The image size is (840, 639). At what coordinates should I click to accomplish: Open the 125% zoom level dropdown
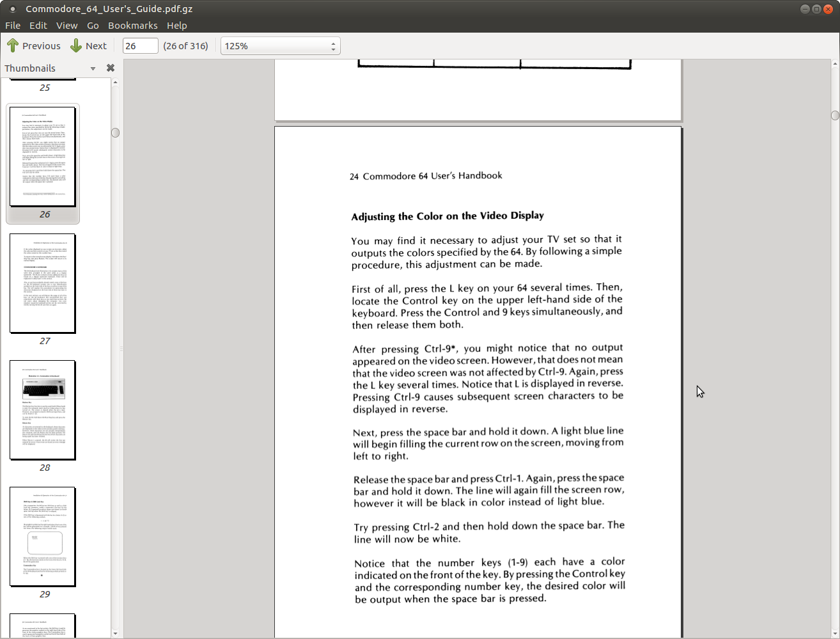[x=280, y=46]
